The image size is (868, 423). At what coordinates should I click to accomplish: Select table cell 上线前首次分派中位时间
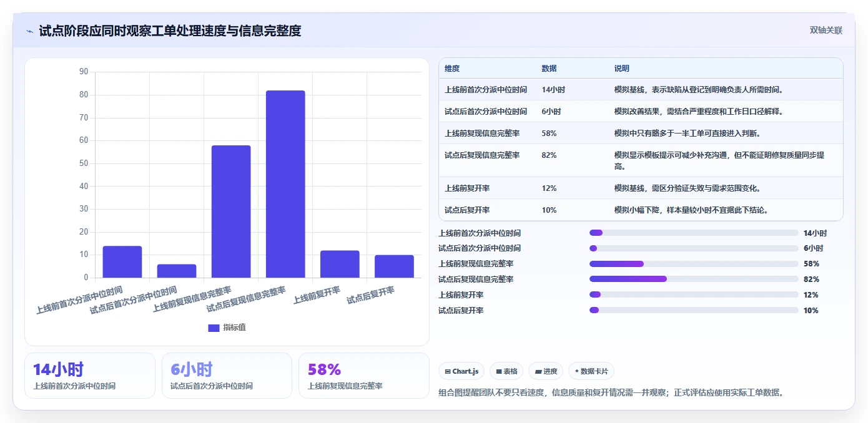coord(486,90)
